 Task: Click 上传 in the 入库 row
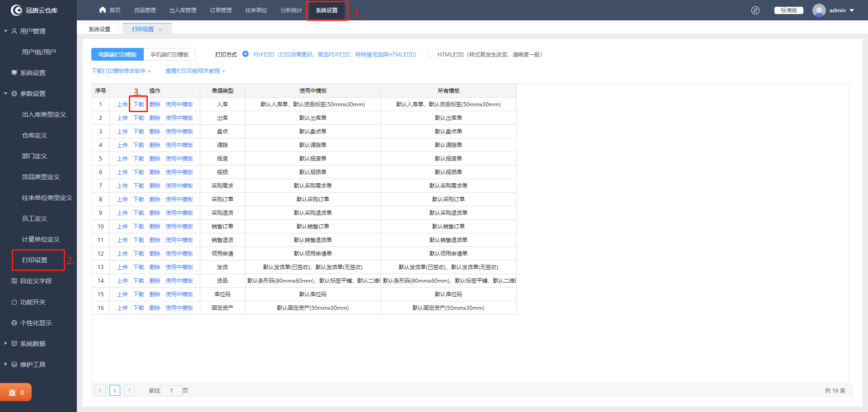pos(122,104)
